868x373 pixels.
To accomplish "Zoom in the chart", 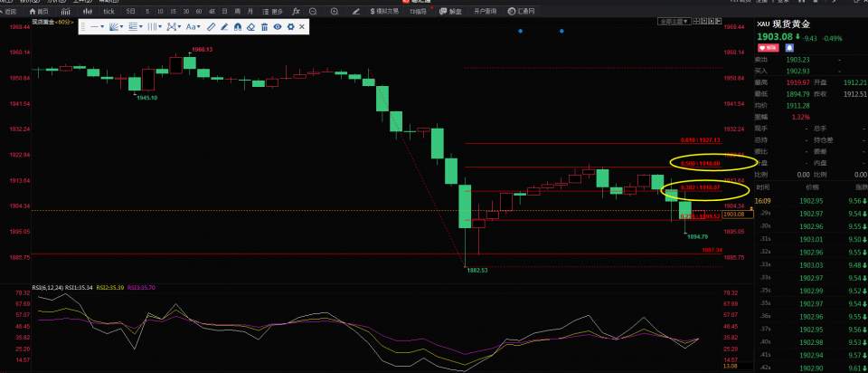I will pyautogui.click(x=335, y=11).
